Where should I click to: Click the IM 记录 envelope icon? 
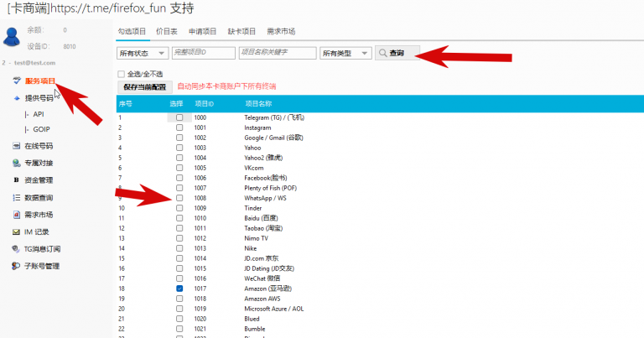[x=16, y=232]
